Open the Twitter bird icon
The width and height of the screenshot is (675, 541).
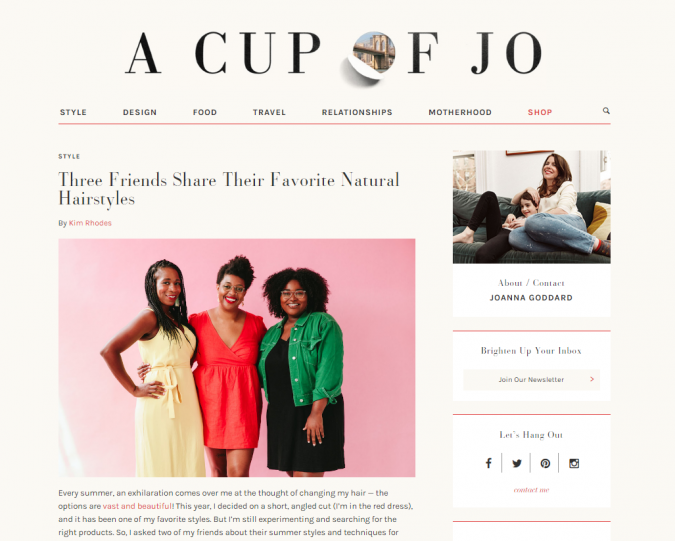click(517, 464)
